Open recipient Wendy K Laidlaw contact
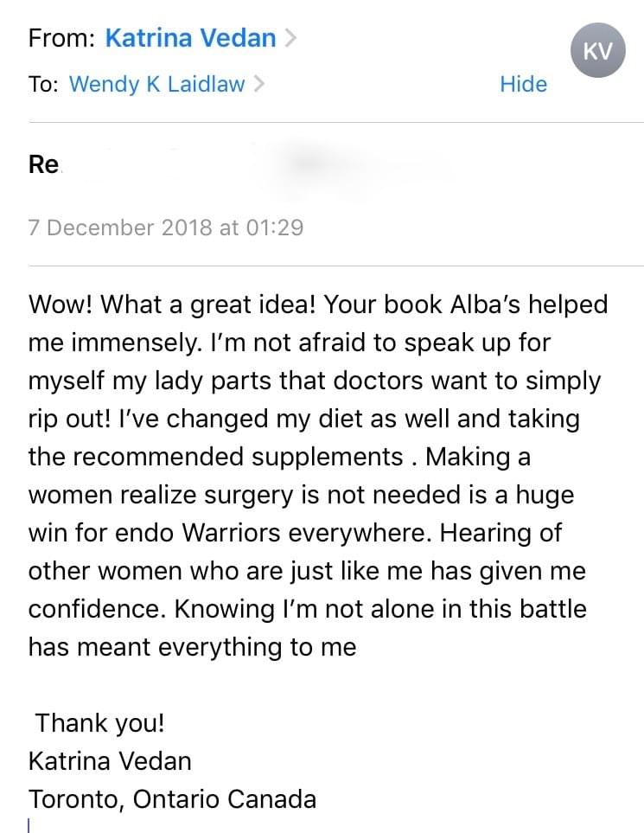Viewport: 644px width, 833px height. tap(156, 84)
